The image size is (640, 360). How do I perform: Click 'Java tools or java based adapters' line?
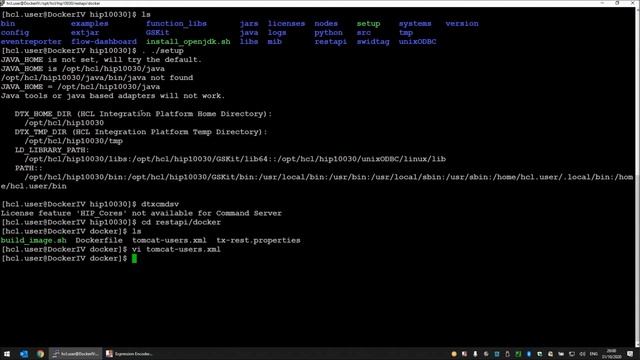click(x=113, y=96)
